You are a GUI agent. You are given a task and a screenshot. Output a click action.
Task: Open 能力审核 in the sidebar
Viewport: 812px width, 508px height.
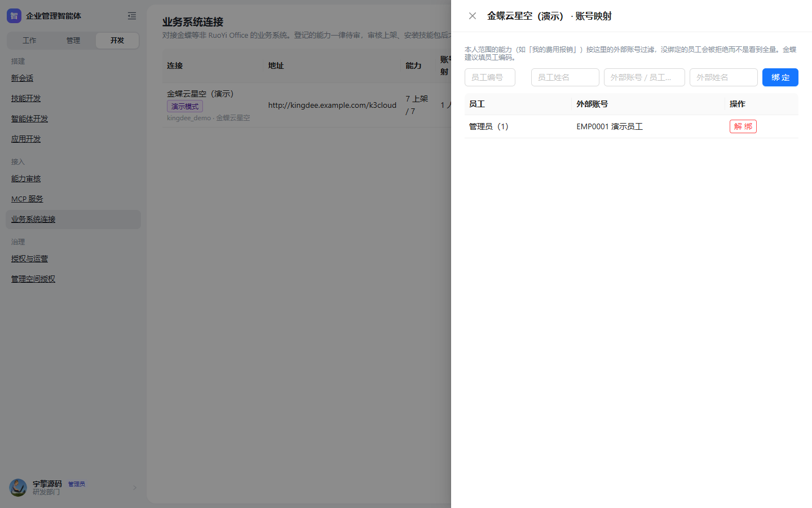click(26, 179)
